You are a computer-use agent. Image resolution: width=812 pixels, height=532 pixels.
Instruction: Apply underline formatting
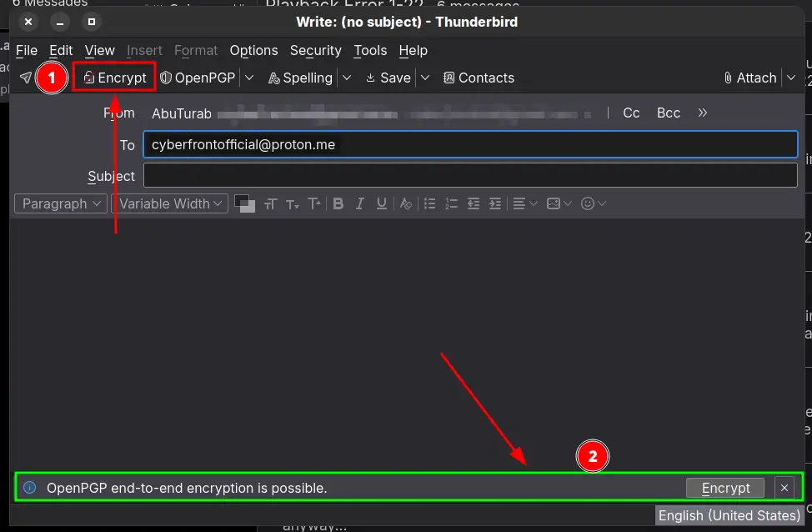pos(382,203)
